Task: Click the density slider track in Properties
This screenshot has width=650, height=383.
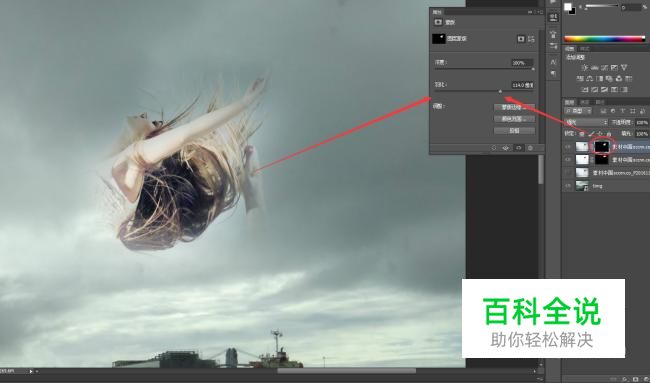Action: click(484, 68)
